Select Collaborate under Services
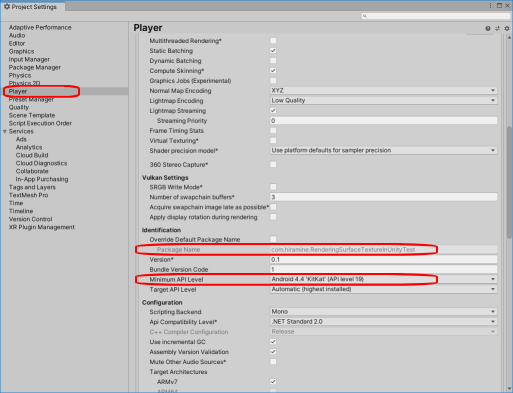Screen dimensions: 513x393 click(32, 171)
